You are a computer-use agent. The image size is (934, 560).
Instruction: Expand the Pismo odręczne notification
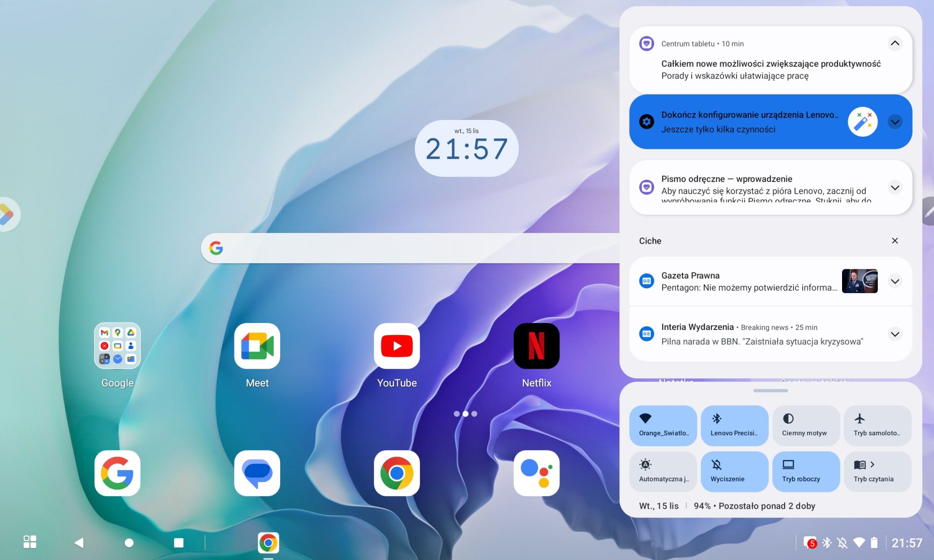895,188
